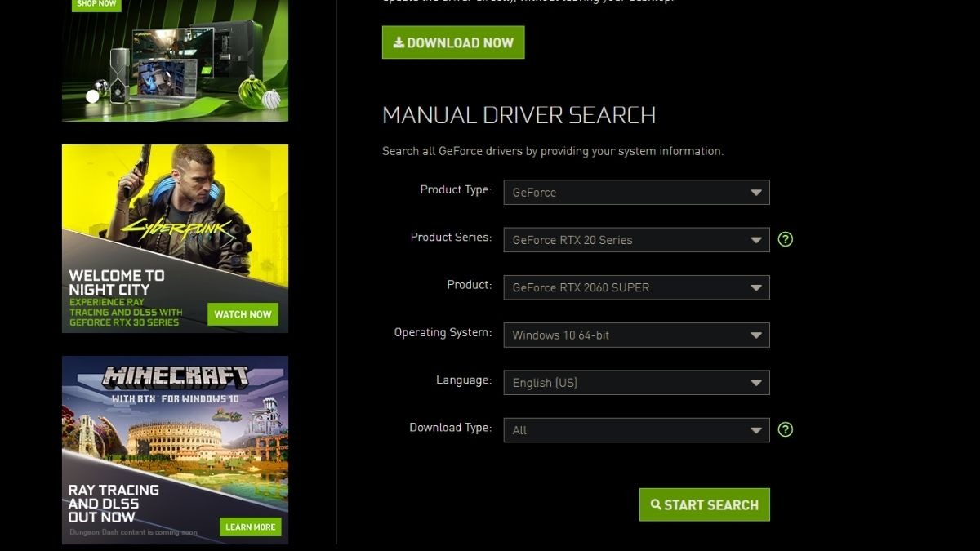Image resolution: width=980 pixels, height=551 pixels.
Task: Start the manual driver search
Action: [x=705, y=504]
